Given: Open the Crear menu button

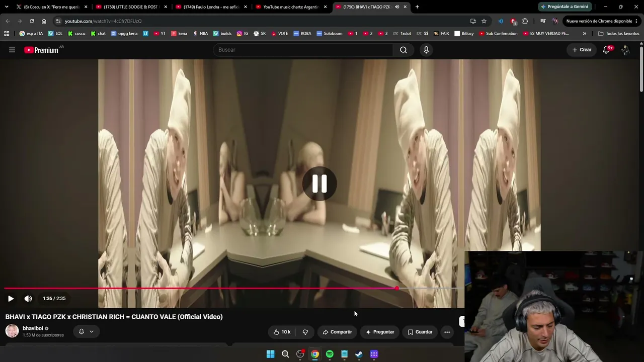Looking at the screenshot, I should (x=582, y=50).
